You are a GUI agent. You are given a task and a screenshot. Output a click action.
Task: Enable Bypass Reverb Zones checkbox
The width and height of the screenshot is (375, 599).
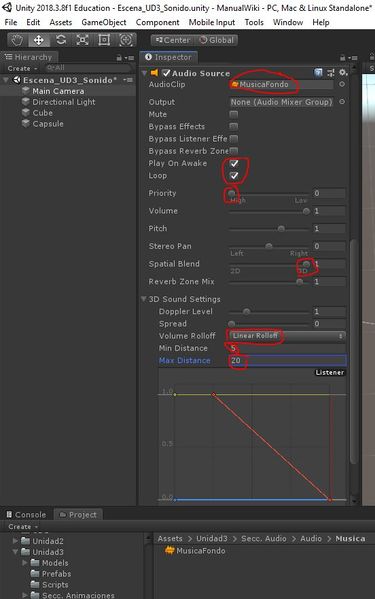click(234, 151)
